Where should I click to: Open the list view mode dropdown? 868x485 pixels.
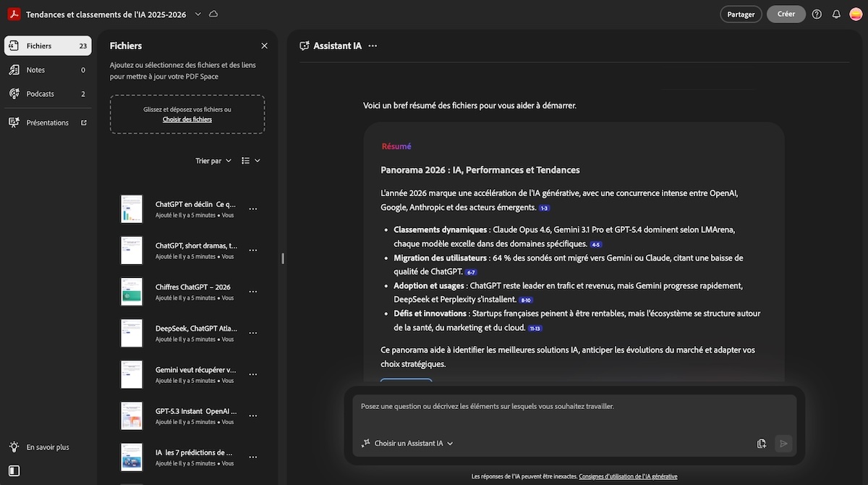(x=250, y=161)
